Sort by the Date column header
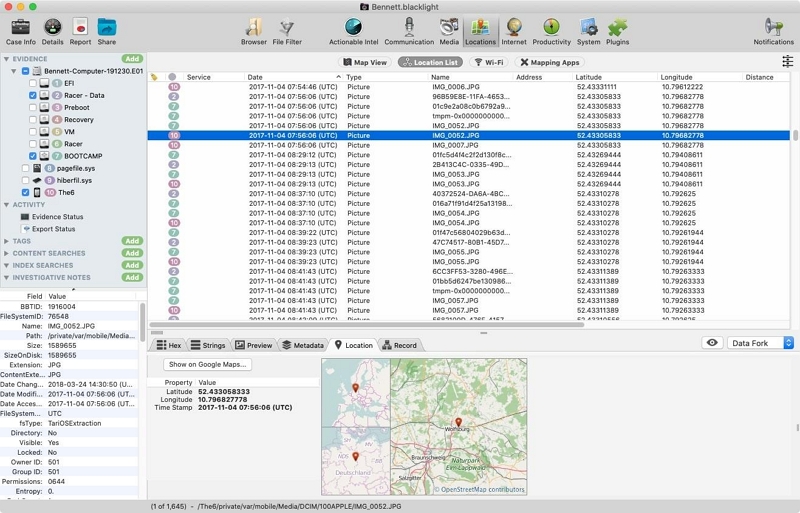The height and width of the screenshot is (513, 800). (293, 77)
